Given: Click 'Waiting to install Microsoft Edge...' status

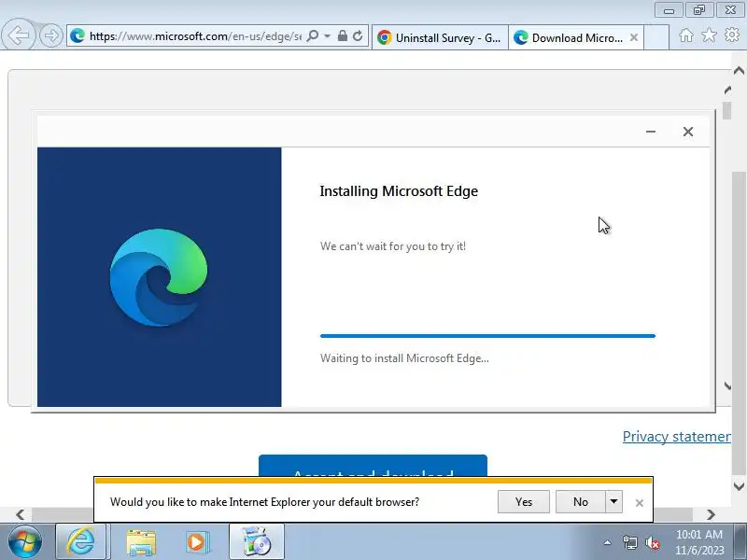Looking at the screenshot, I should click(x=404, y=358).
